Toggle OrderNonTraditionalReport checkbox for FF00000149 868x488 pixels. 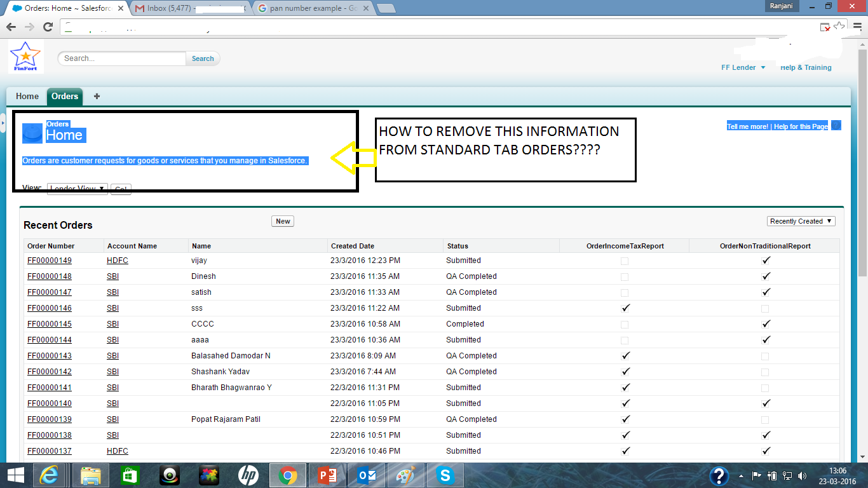pos(766,261)
